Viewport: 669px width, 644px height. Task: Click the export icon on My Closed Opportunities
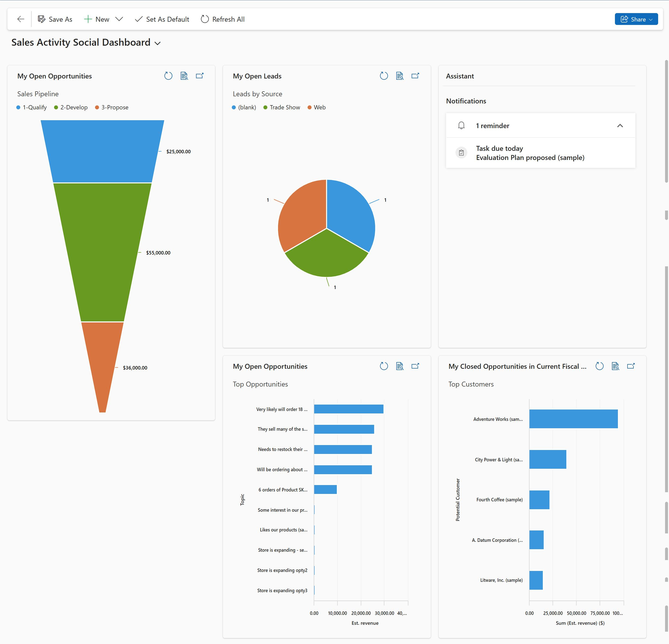(632, 366)
